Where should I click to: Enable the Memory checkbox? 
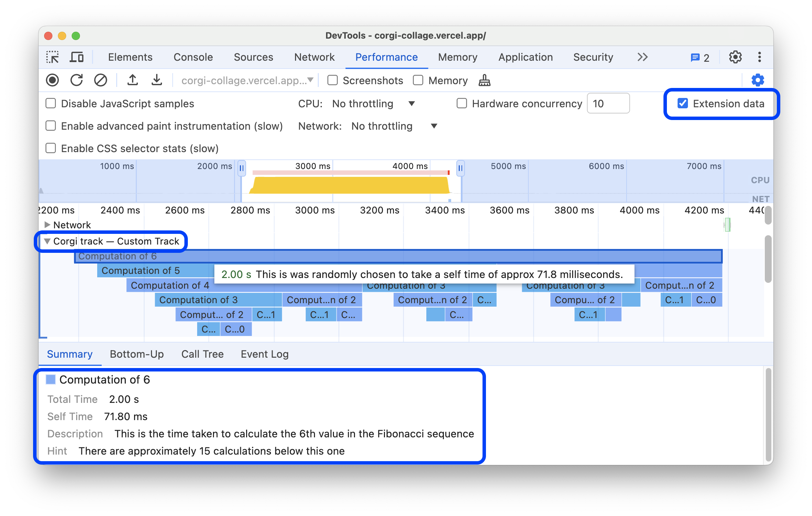click(418, 81)
